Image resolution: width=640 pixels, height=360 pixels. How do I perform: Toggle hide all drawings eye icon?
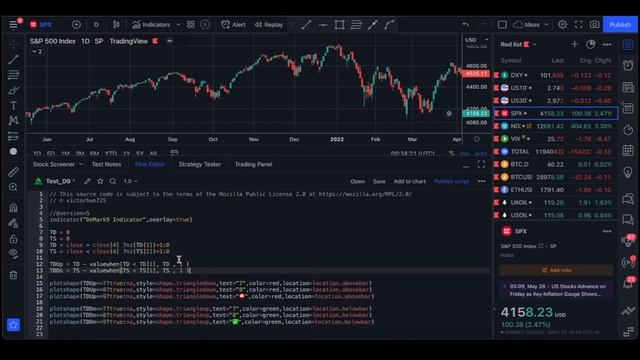coord(13,254)
